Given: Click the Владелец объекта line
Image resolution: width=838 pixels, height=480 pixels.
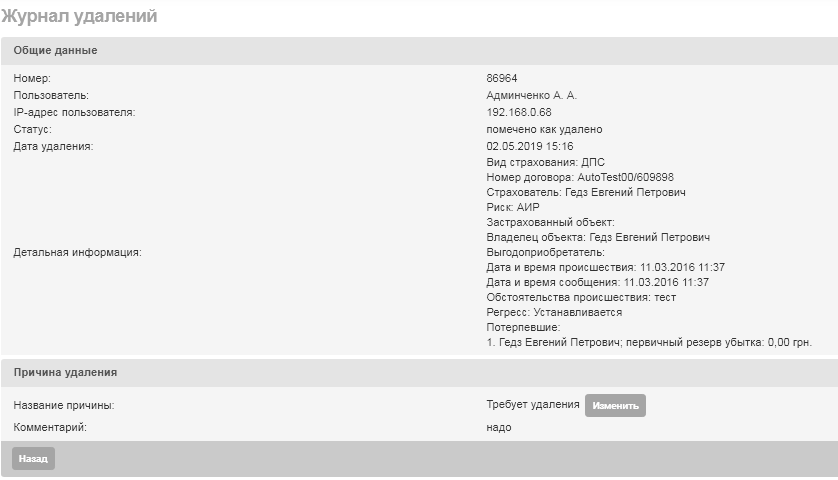Looking at the screenshot, I should 598,237.
